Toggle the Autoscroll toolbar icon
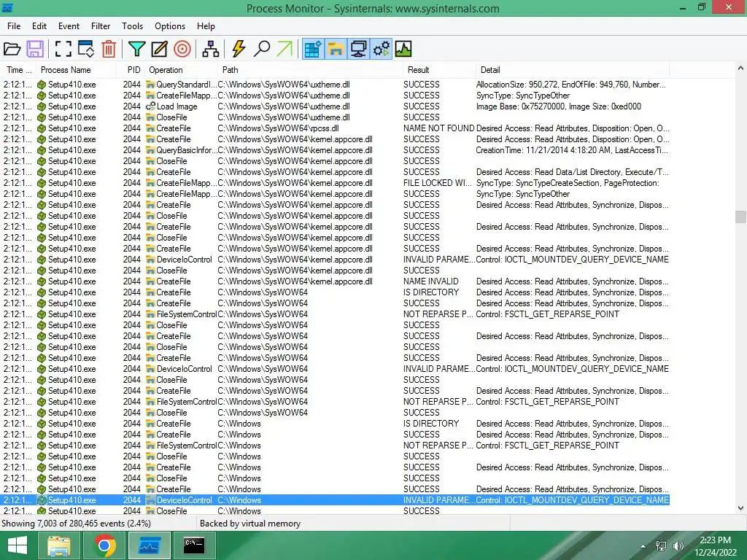This screenshot has width=747, height=560. pos(86,49)
